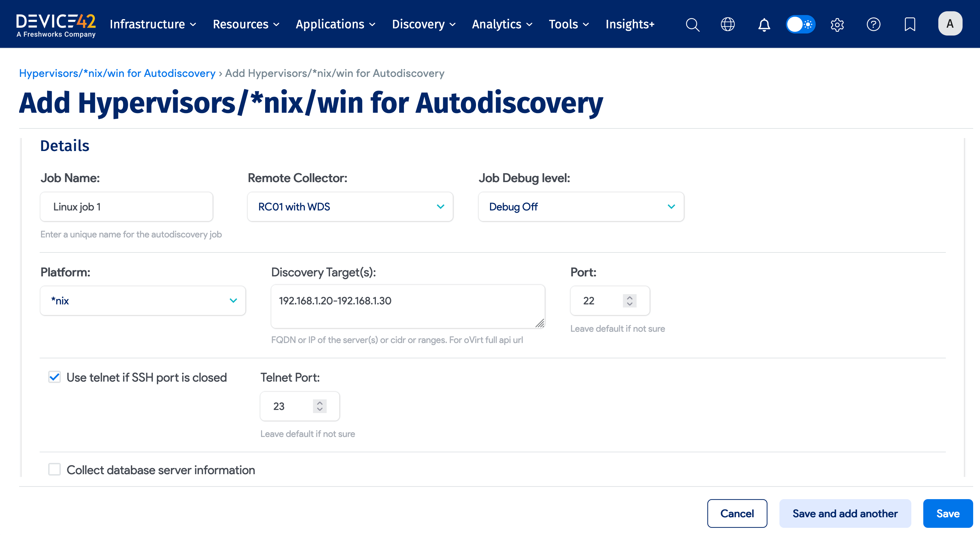Open Device42 settings gear

click(x=836, y=24)
